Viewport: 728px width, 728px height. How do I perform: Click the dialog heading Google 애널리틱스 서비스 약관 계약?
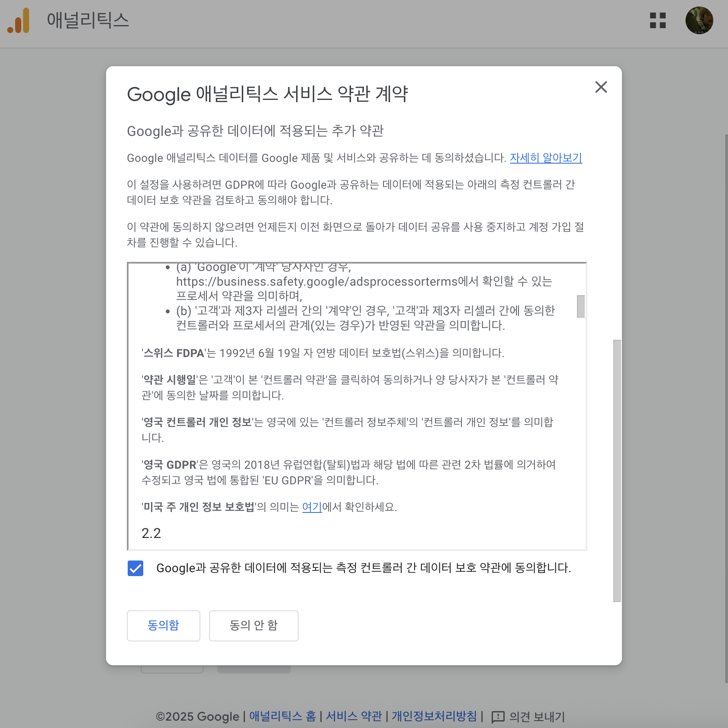[267, 94]
